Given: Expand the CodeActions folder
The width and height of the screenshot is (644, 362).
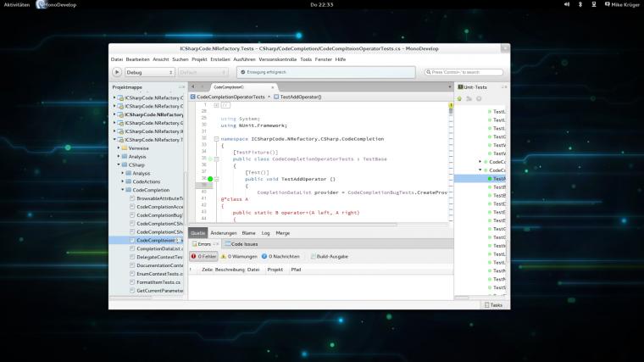Looking at the screenshot, I should [x=123, y=181].
